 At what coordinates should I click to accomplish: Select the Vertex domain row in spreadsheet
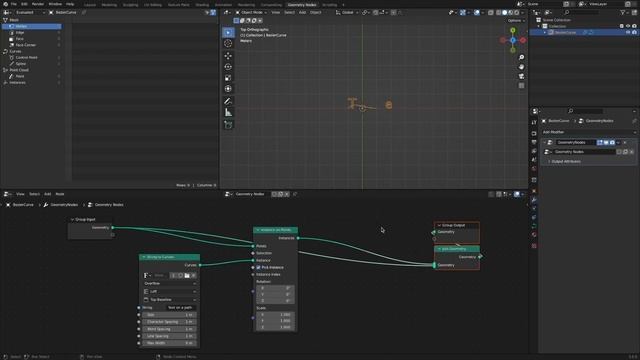pyautogui.click(x=31, y=26)
